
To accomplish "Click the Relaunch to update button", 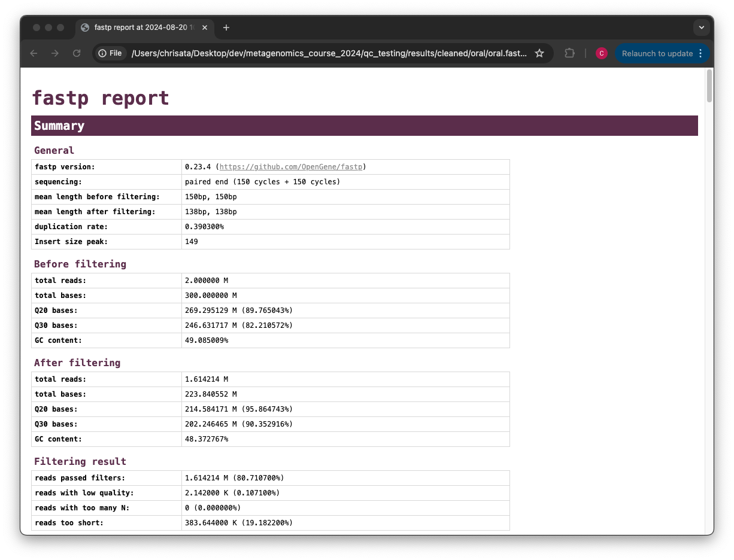I will (657, 53).
